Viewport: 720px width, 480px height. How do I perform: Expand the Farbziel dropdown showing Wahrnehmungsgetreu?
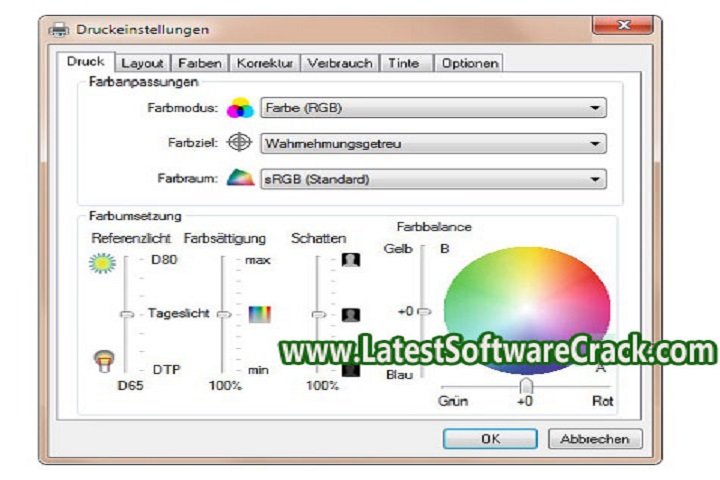coord(433,143)
